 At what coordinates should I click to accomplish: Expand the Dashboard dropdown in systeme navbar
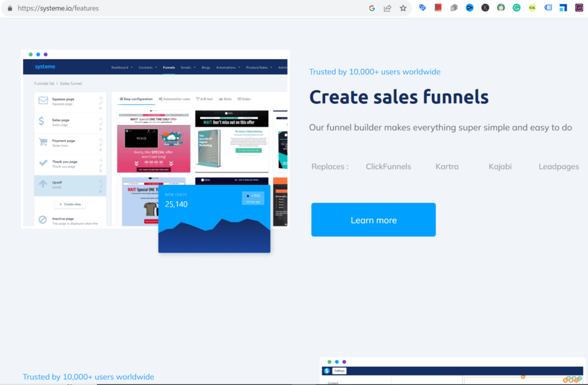(122, 67)
